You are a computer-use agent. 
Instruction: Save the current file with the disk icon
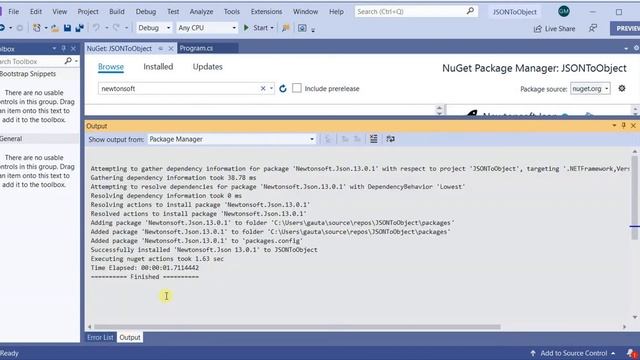[x=67, y=28]
